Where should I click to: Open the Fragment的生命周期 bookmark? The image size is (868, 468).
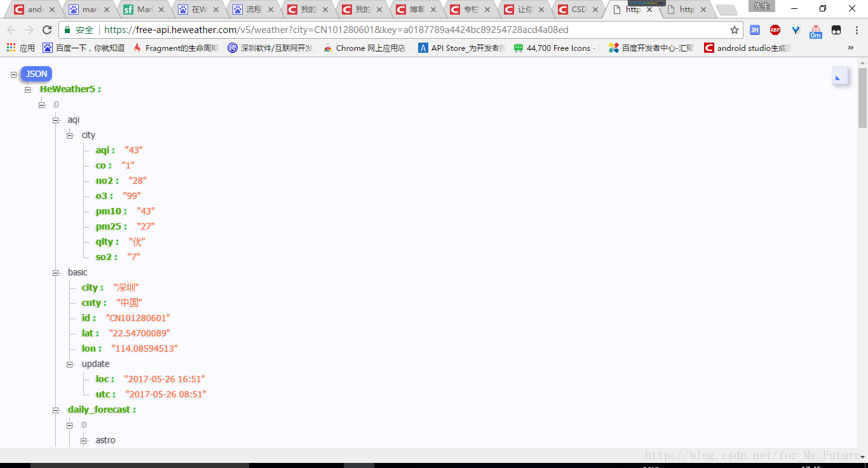tap(175, 48)
